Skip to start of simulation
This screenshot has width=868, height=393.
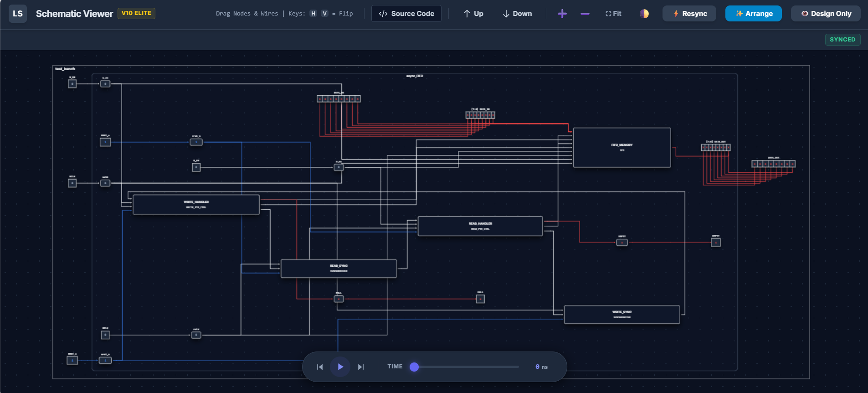coord(320,367)
